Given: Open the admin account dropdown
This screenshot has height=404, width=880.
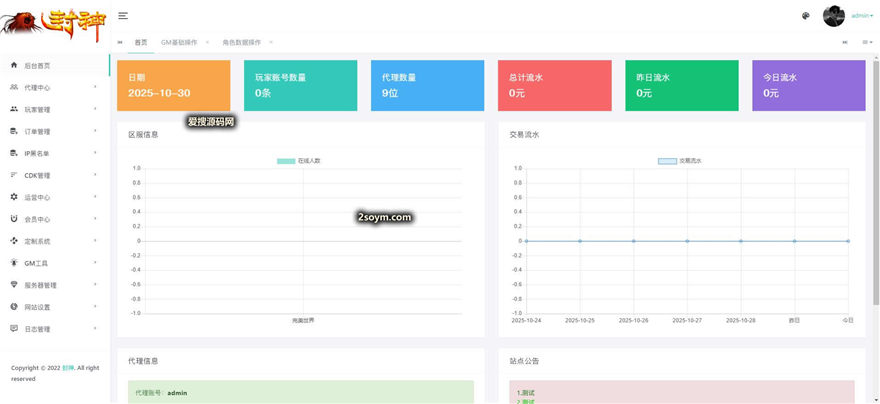Looking at the screenshot, I should coord(861,16).
